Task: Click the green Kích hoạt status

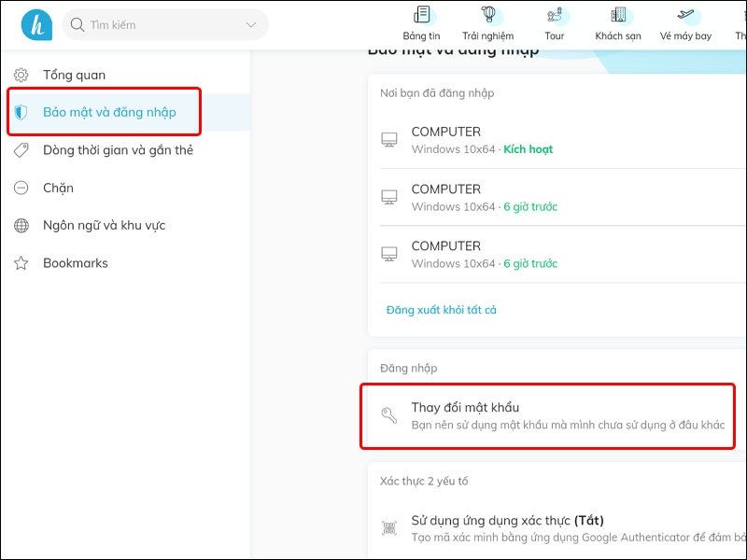Action: pos(529,149)
